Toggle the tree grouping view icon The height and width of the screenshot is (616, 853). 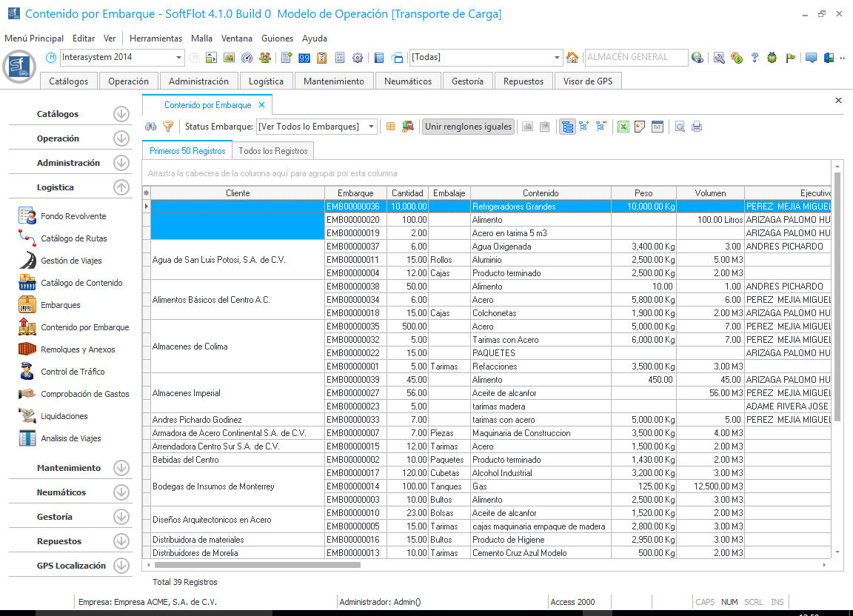567,127
